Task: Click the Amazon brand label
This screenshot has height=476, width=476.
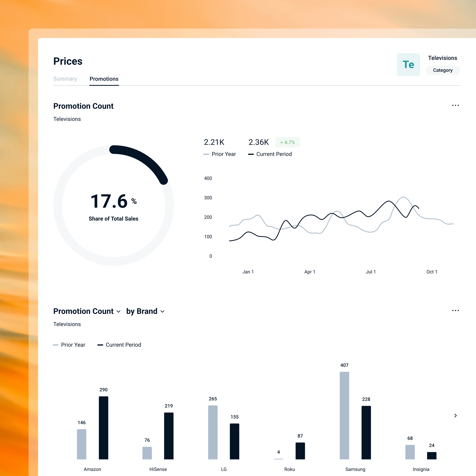Action: pyautogui.click(x=92, y=469)
